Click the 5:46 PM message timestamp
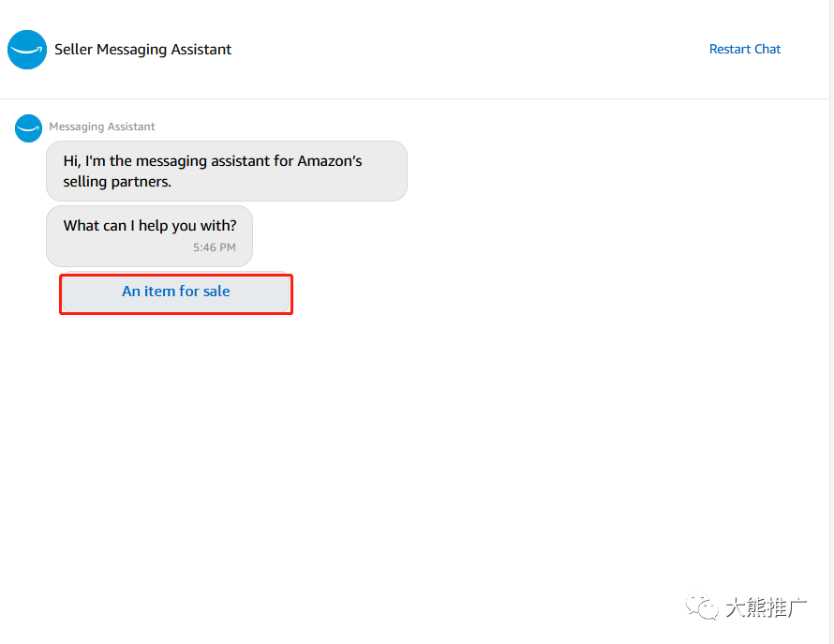This screenshot has width=834, height=644. coord(215,248)
